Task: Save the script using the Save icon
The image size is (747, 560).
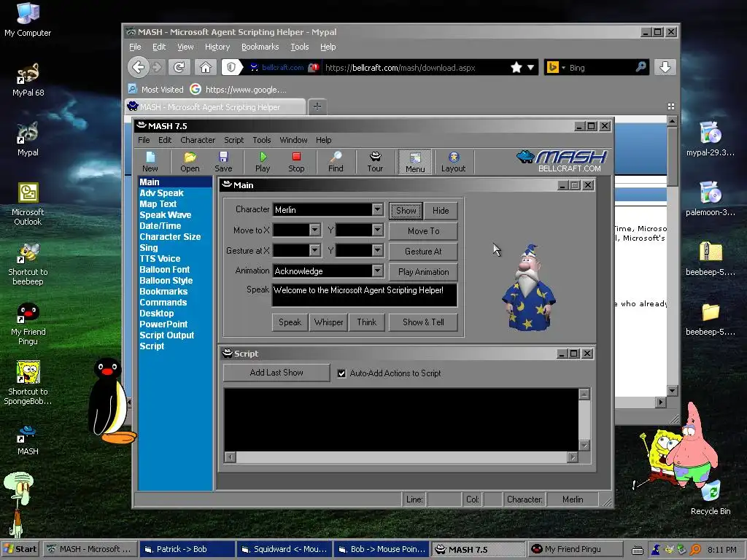Action: [223, 161]
